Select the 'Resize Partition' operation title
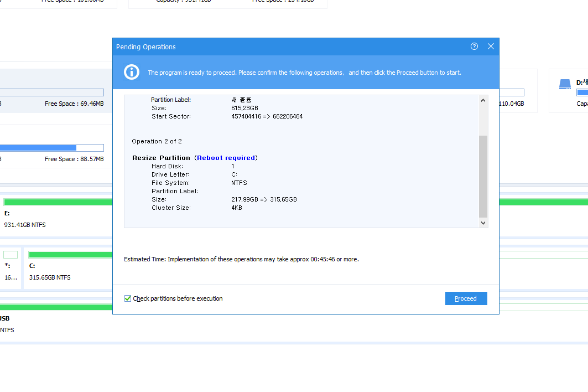Viewport: 588px width, 392px height. click(162, 158)
